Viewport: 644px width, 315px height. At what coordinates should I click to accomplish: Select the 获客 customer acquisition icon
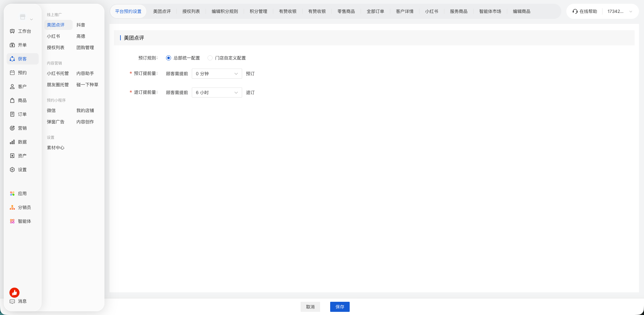click(12, 59)
